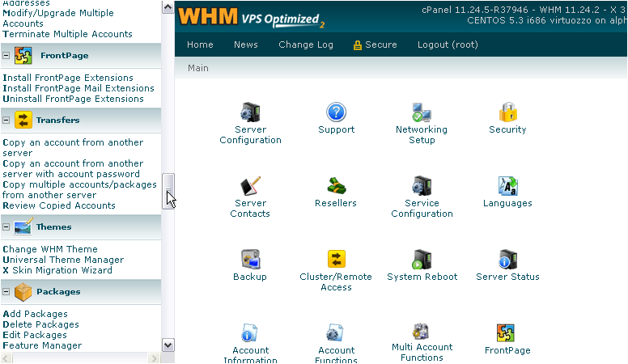Image resolution: width=628 pixels, height=364 pixels.
Task: Collapse the Themes sidebar section
Action: point(6,226)
